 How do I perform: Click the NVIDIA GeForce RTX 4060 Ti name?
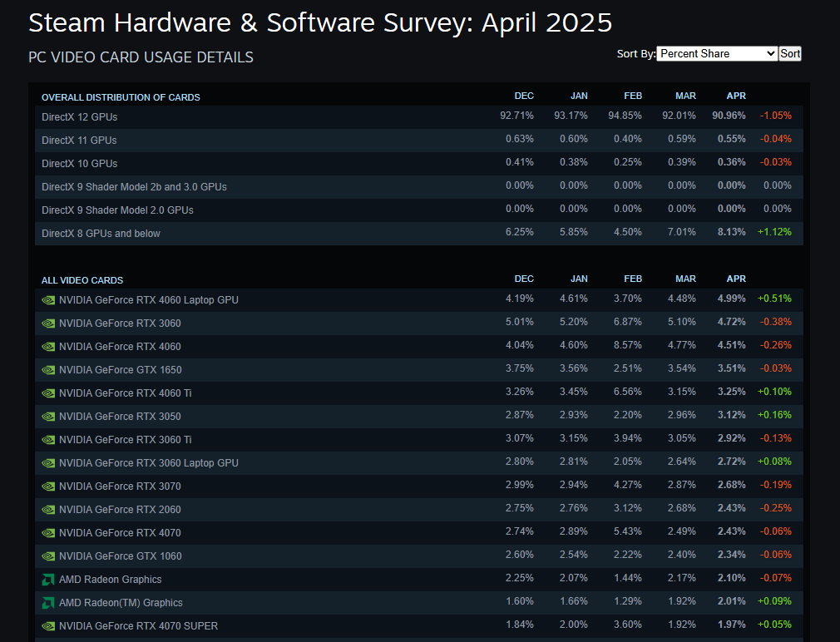coord(126,393)
